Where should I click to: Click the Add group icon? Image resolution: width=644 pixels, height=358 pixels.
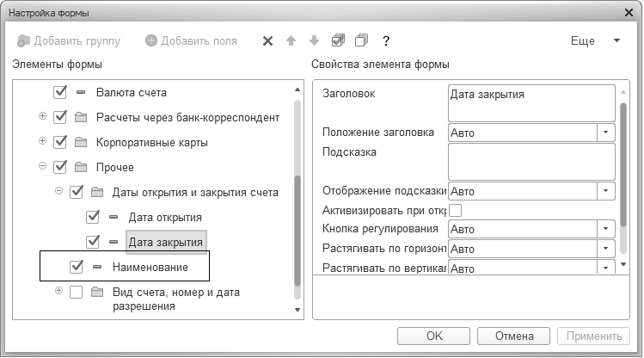[x=23, y=40]
